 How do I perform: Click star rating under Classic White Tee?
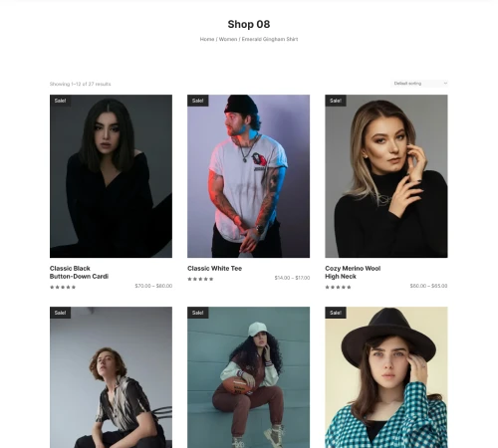pos(200,279)
